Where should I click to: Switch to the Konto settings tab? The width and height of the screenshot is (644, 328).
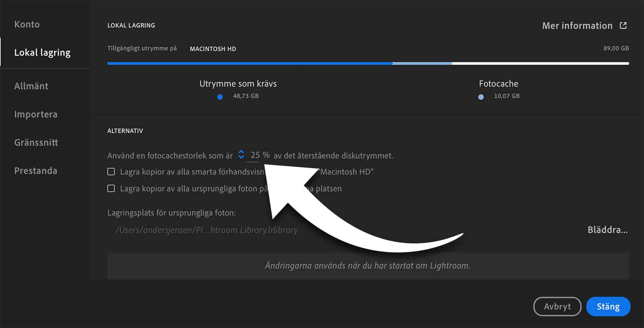point(27,24)
